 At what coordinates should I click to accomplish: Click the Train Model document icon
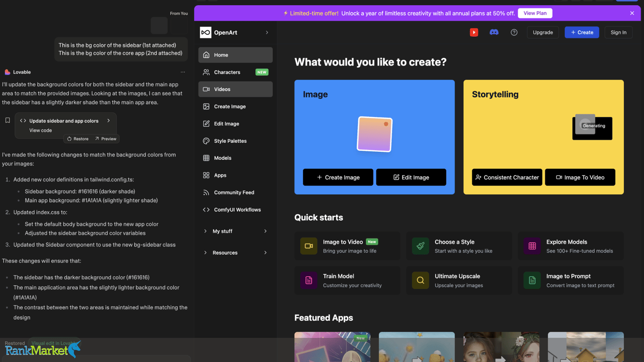(x=309, y=280)
